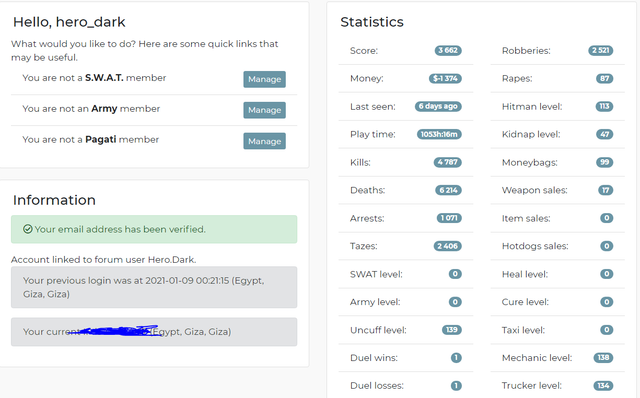Screen dimensions: 640x398
Task: Click the Deaths value badge 6 214
Action: click(x=448, y=190)
